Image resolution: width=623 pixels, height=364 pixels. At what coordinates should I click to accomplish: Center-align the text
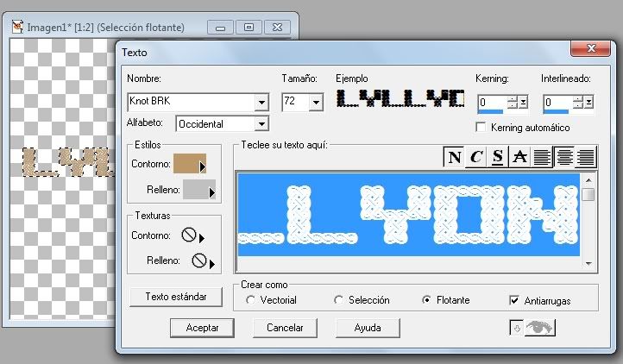(564, 157)
